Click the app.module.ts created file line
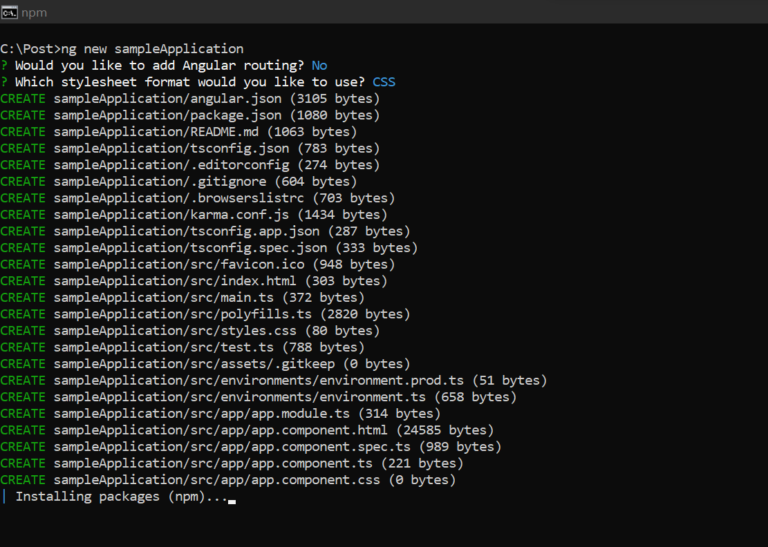Viewport: 768px width, 547px height. point(220,414)
